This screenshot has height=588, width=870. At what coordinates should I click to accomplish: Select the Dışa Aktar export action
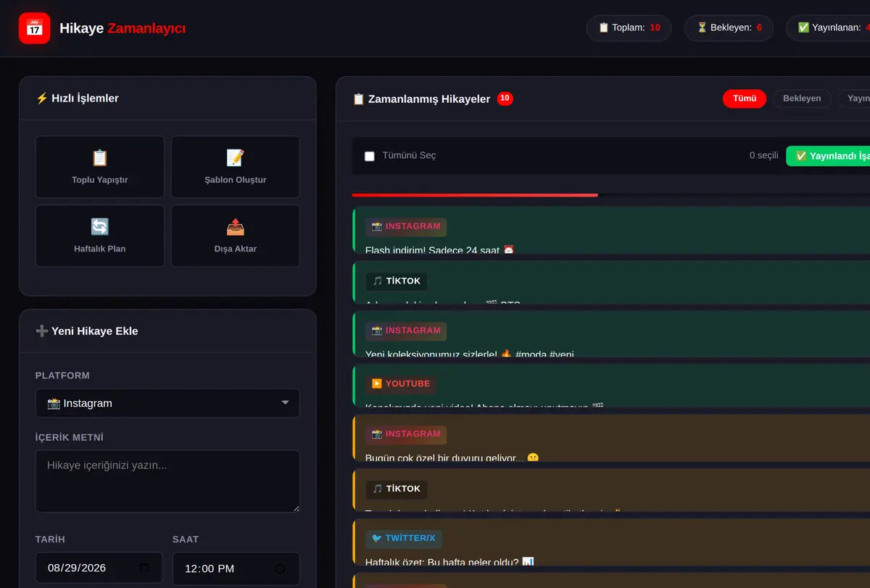236,236
